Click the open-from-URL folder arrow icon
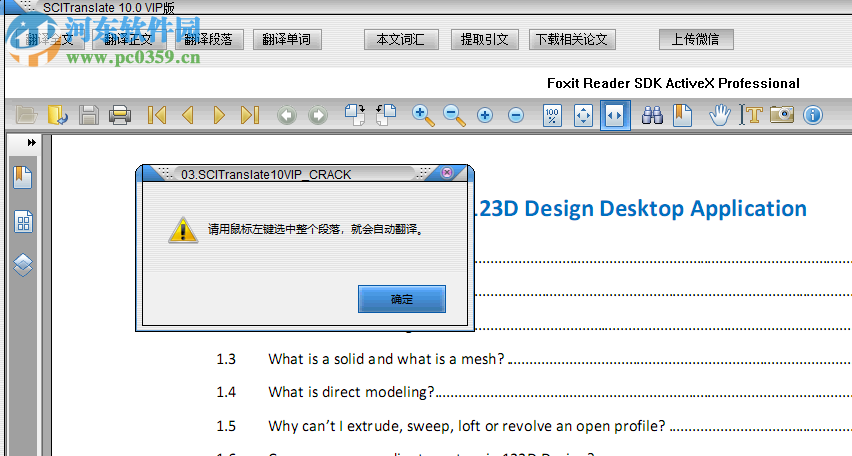The width and height of the screenshot is (852, 456). pos(58,115)
